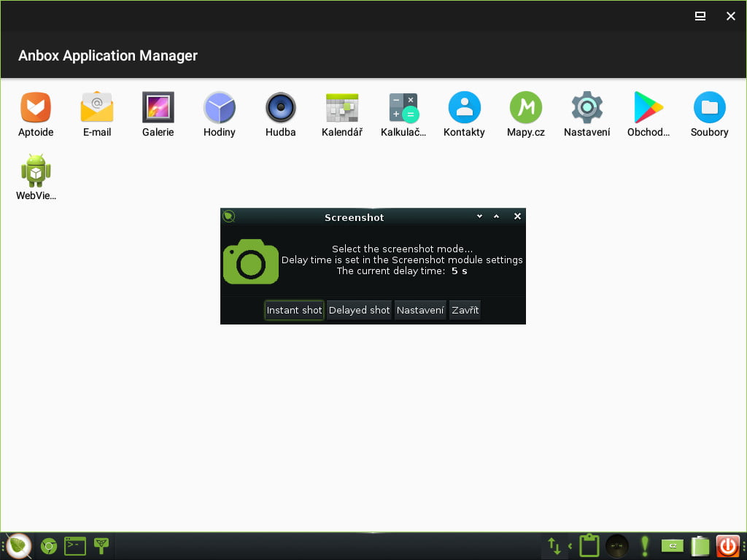Roll up the Screenshot dialog with the up arrow
This screenshot has width=747, height=560.
click(496, 216)
